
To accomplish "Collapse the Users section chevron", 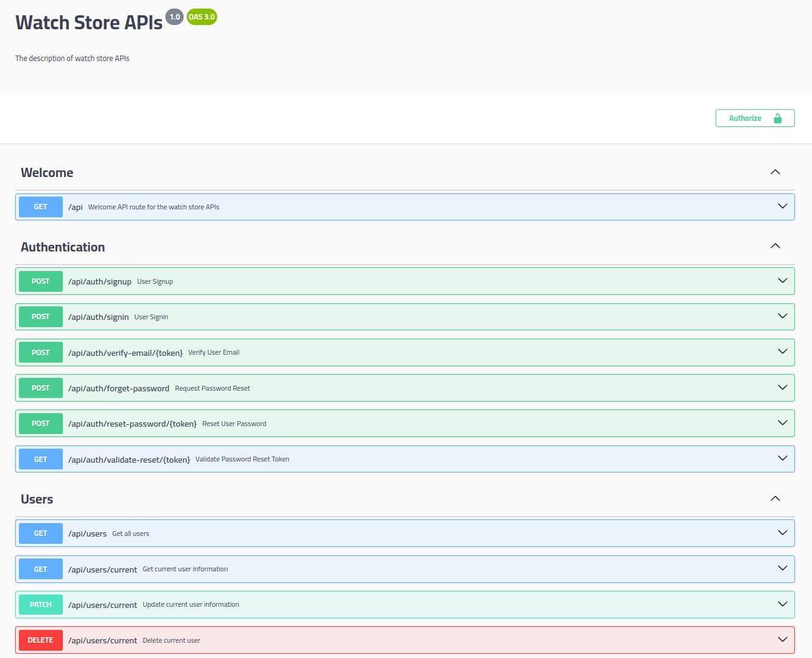I will point(775,499).
